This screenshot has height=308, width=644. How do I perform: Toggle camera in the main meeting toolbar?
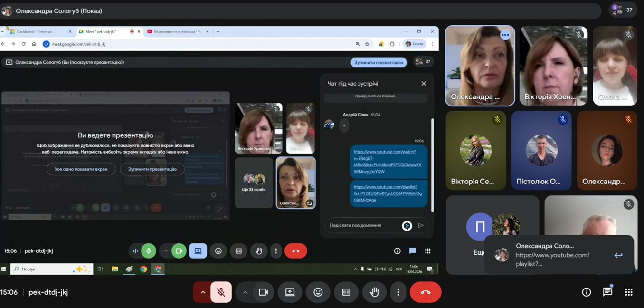tap(263, 292)
